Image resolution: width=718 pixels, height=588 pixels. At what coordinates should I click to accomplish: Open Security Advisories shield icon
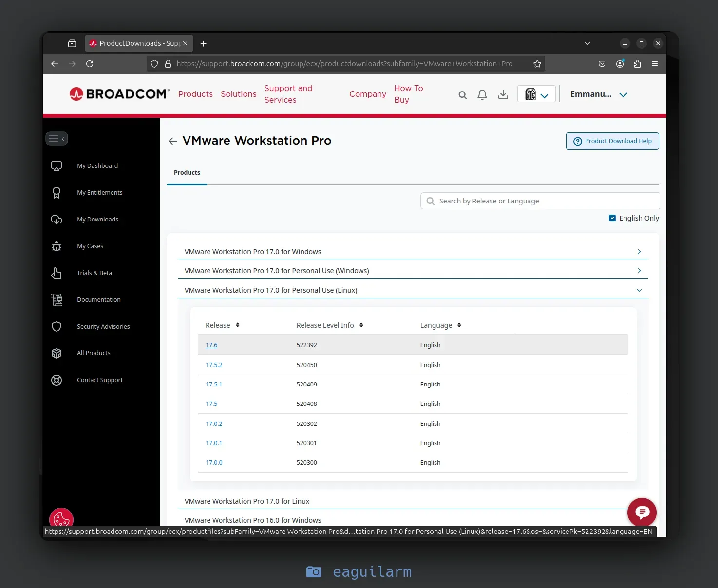click(57, 326)
